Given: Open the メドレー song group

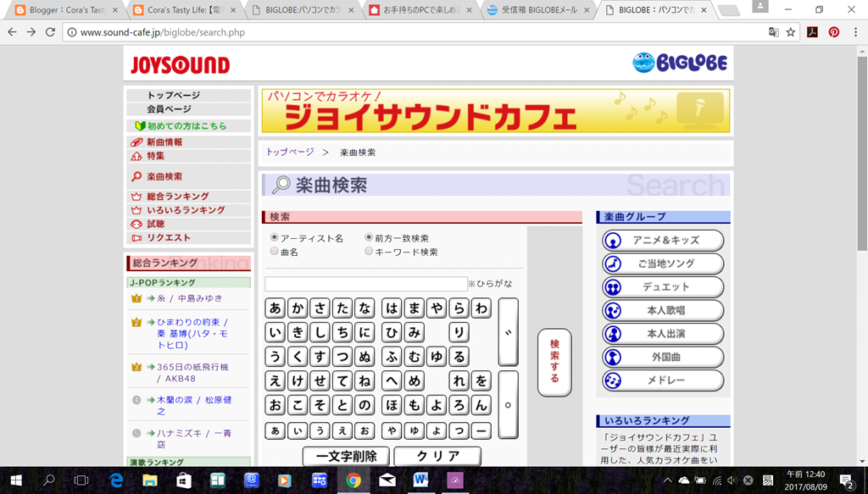Looking at the screenshot, I should 663,380.
